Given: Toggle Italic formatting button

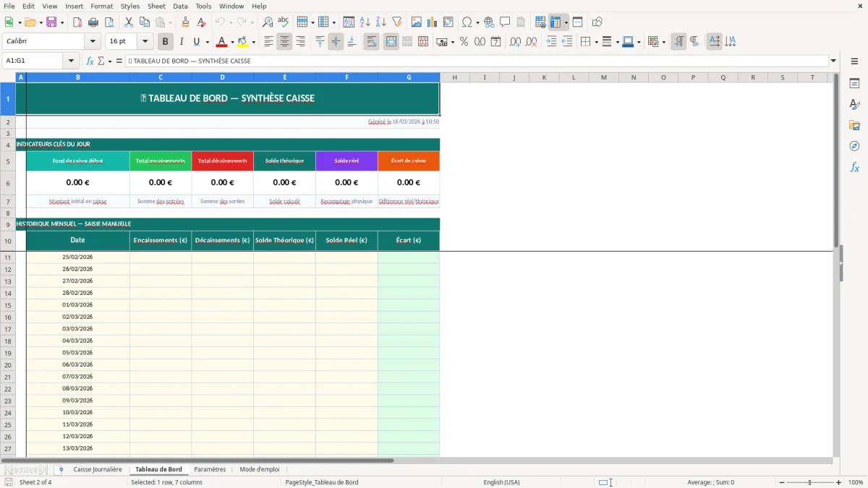Looking at the screenshot, I should (182, 42).
